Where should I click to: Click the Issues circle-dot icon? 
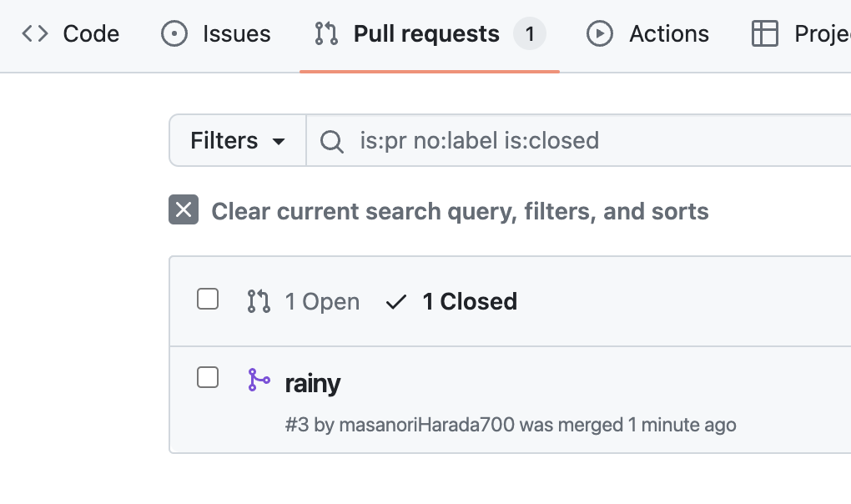pyautogui.click(x=174, y=33)
